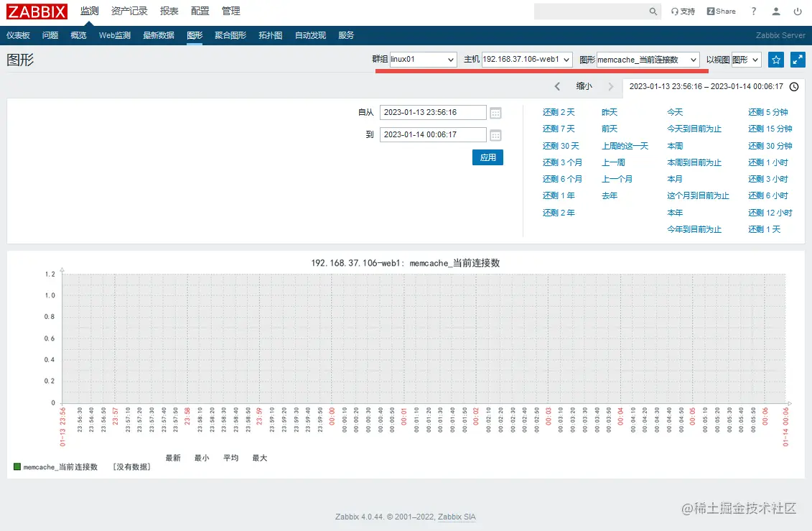Switch to 服务 submenu tab
The height and width of the screenshot is (531, 812).
point(346,35)
